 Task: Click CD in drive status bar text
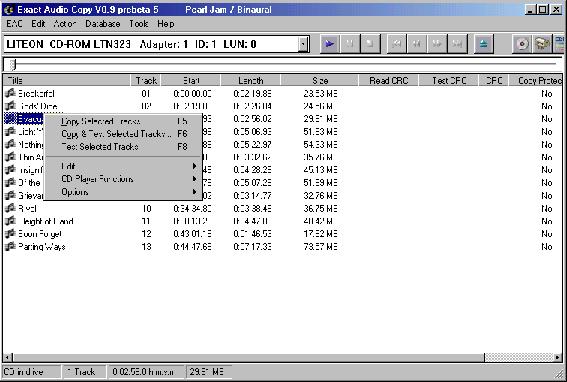point(24,372)
